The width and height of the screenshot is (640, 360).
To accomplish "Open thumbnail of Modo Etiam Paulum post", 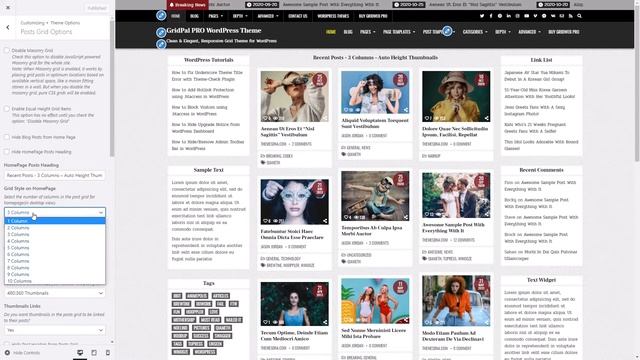I will (x=456, y=301).
